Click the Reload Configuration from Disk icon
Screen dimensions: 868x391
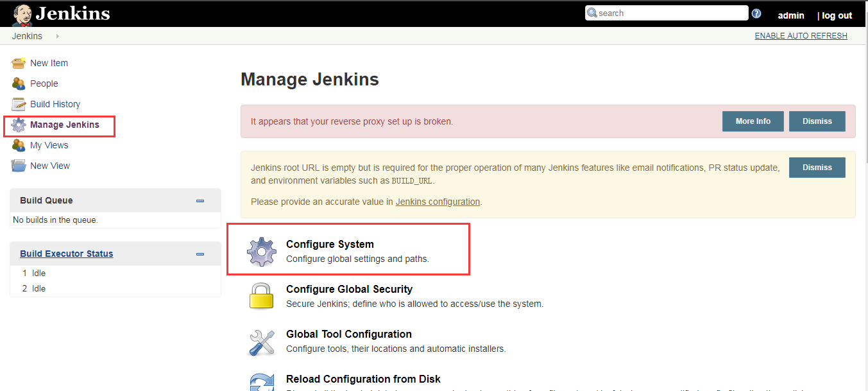click(262, 382)
